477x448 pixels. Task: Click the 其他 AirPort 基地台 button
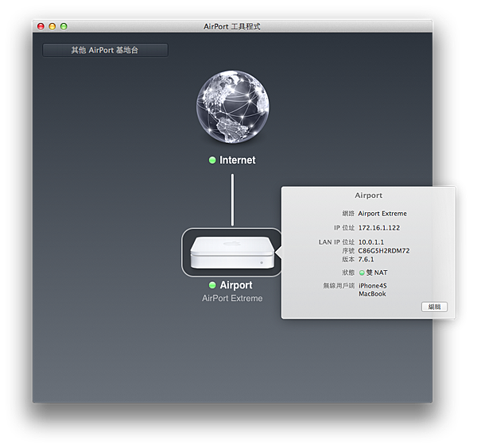(105, 50)
